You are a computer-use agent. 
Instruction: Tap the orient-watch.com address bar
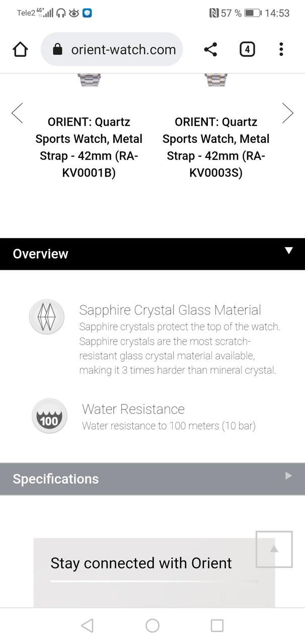tap(123, 49)
